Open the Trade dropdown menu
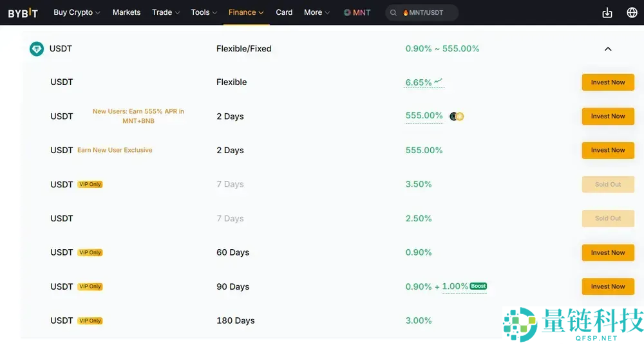Image resolution: width=644 pixels, height=345 pixels. 166,12
